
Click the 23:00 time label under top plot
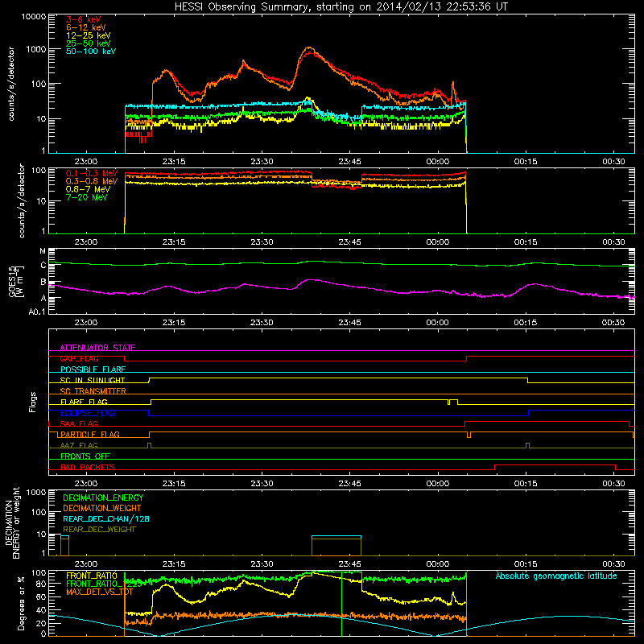[x=86, y=162]
